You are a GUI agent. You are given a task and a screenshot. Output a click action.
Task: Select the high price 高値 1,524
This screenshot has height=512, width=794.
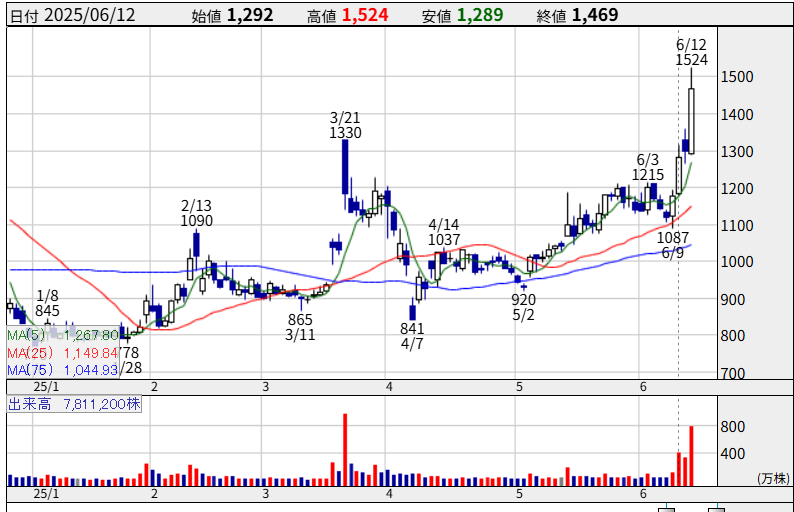pos(347,15)
